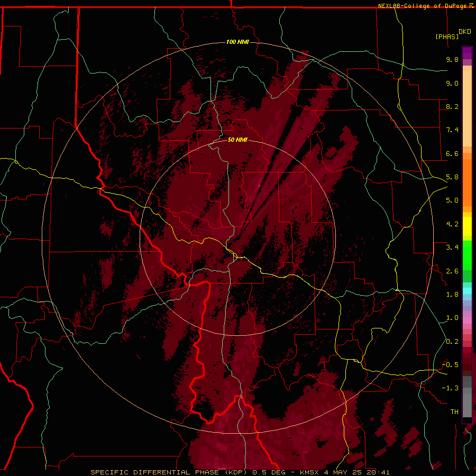Click the 9.0 color scale label
Screen dimensions: 476x476
click(x=452, y=83)
